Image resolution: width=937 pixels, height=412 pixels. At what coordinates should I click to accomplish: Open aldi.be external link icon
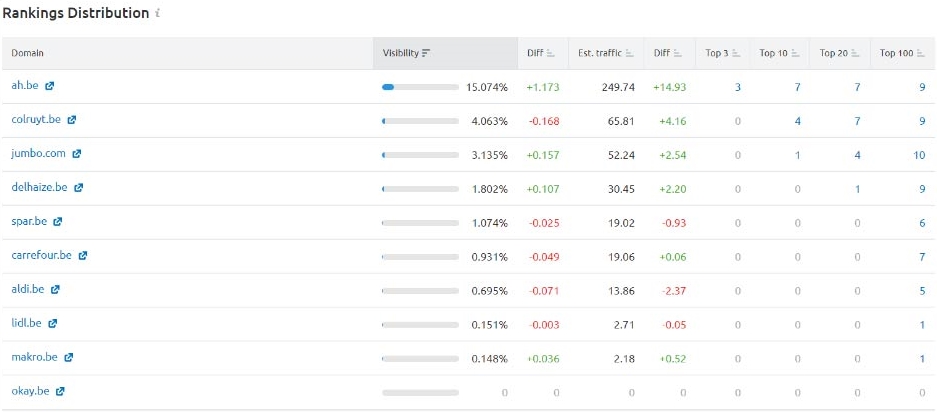click(x=55, y=289)
